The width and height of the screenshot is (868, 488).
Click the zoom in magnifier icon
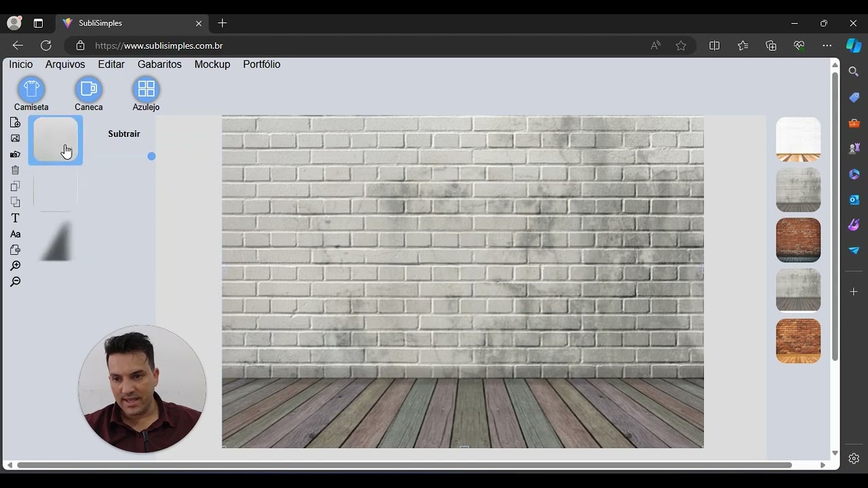pyautogui.click(x=15, y=266)
